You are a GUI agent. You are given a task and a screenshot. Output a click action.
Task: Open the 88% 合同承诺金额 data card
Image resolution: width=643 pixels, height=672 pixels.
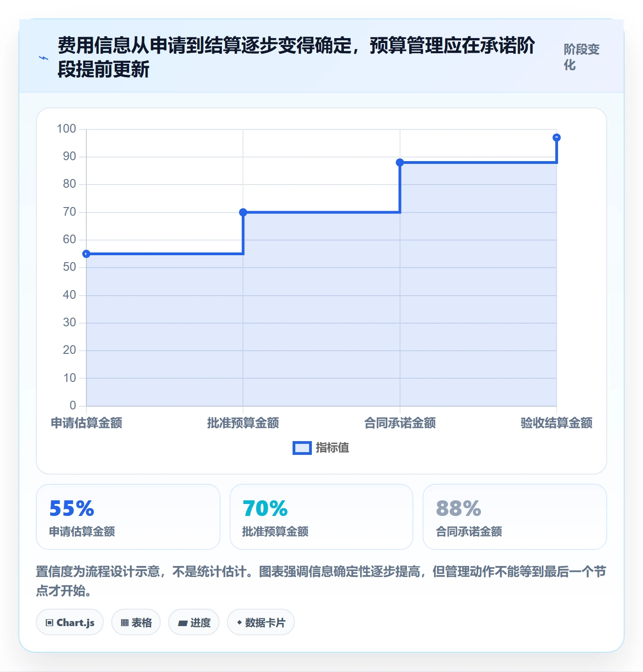tap(515, 517)
